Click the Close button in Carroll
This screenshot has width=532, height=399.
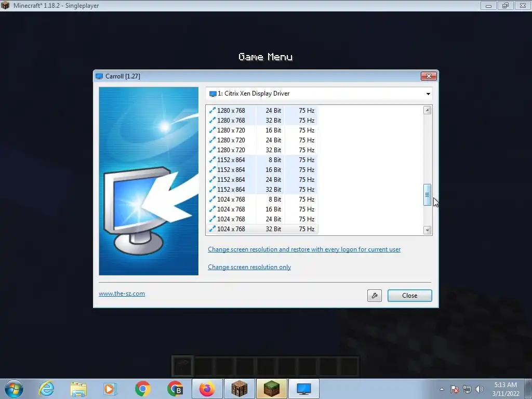pyautogui.click(x=409, y=296)
